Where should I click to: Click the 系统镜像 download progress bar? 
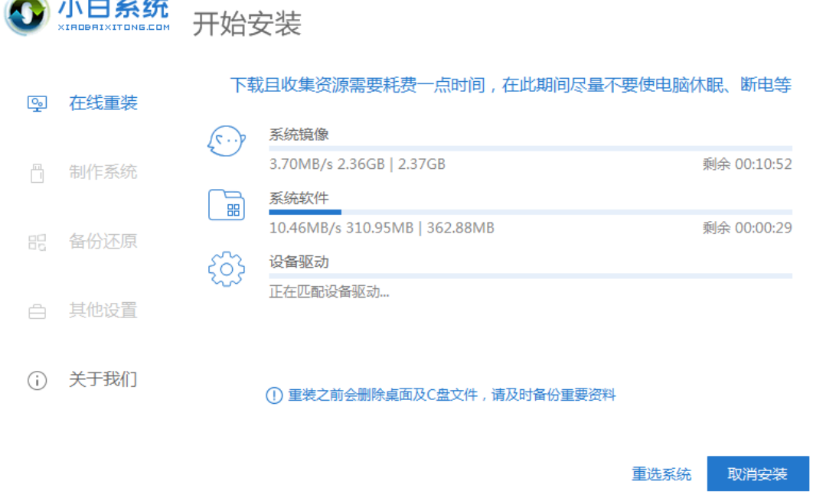[530, 148]
